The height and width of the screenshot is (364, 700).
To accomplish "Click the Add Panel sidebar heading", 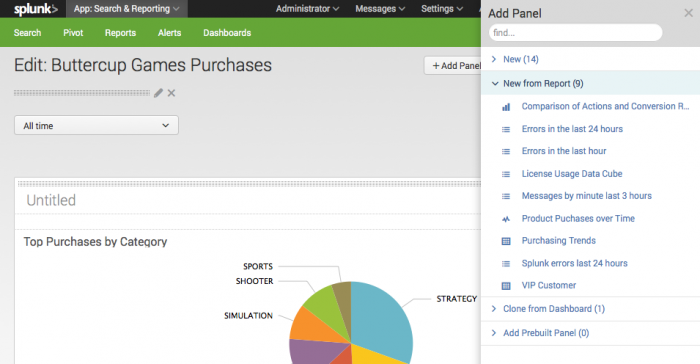I will click(x=515, y=13).
